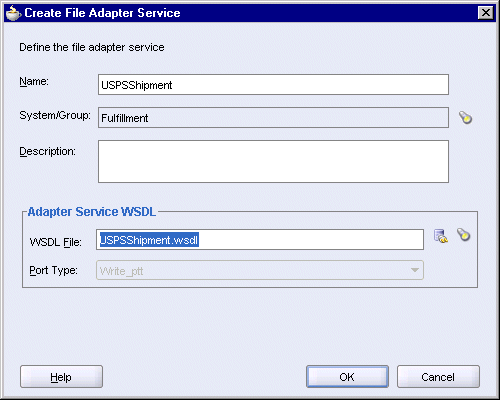Click the WSDL File label
This screenshot has height=400, width=500.
(x=56, y=242)
